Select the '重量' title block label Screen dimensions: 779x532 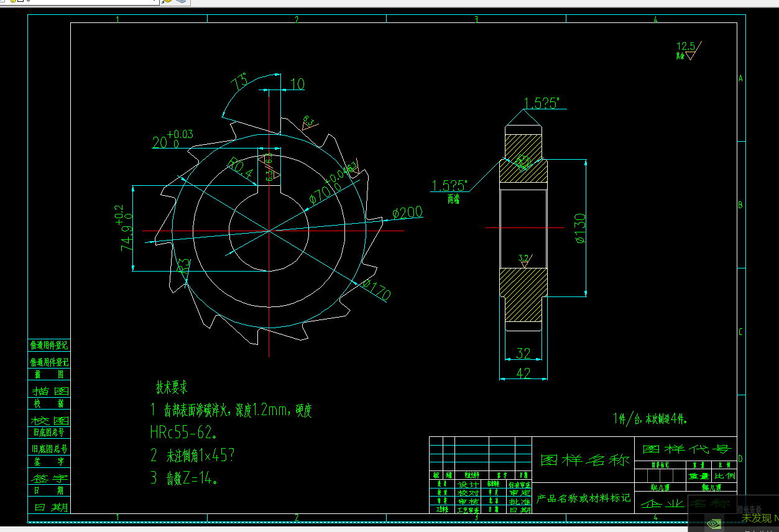pyautogui.click(x=699, y=476)
